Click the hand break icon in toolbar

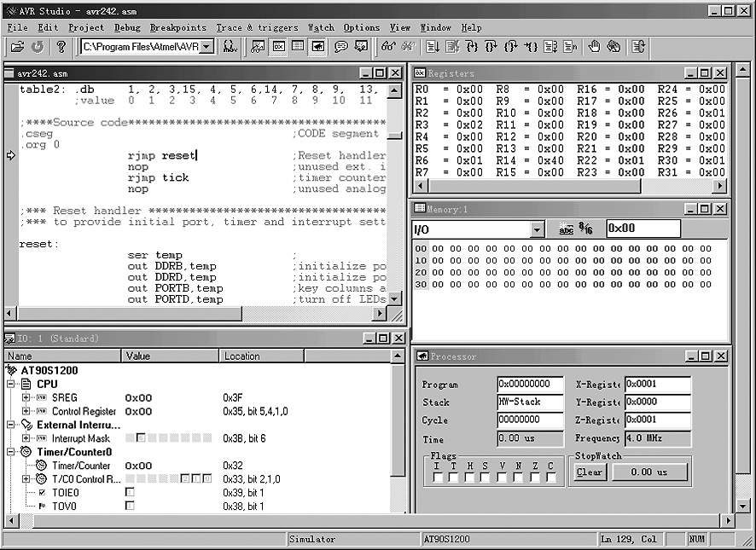(595, 47)
